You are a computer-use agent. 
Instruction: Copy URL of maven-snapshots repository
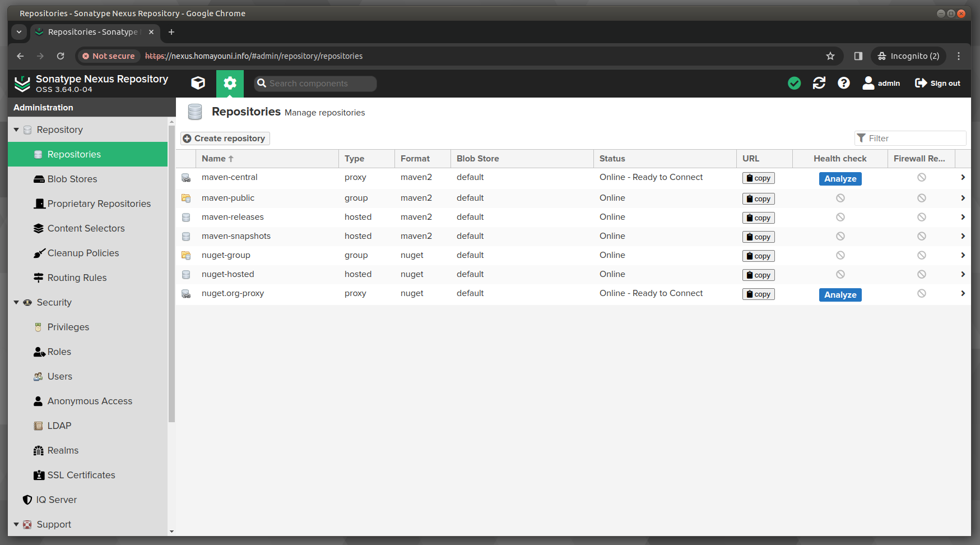[759, 237]
